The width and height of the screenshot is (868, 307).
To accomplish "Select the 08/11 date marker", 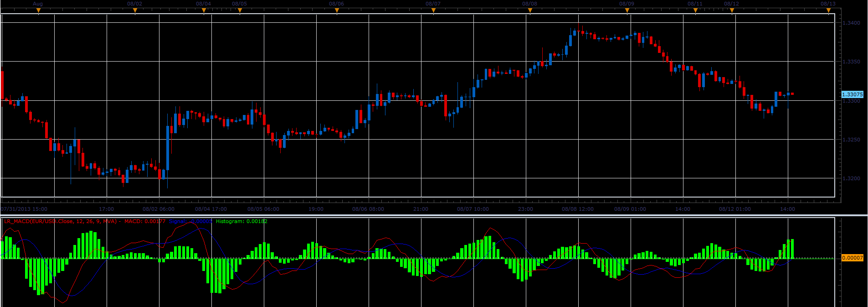I will 695,10.
